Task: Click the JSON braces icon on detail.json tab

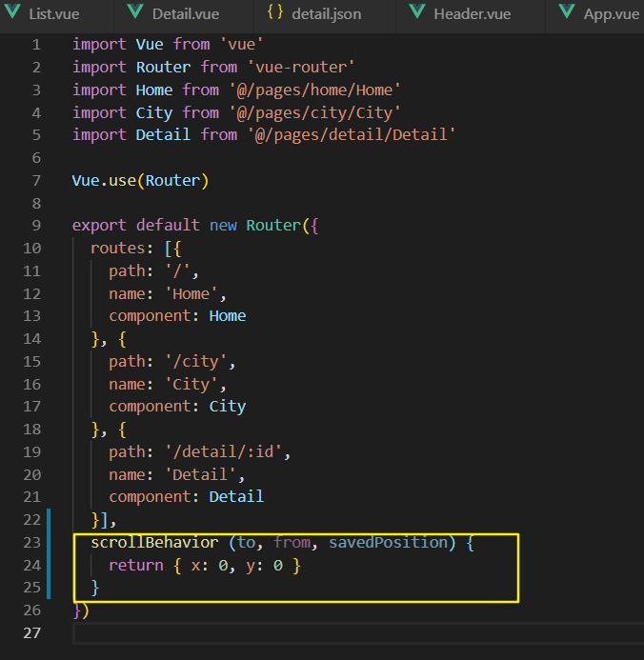Action: 275,11
